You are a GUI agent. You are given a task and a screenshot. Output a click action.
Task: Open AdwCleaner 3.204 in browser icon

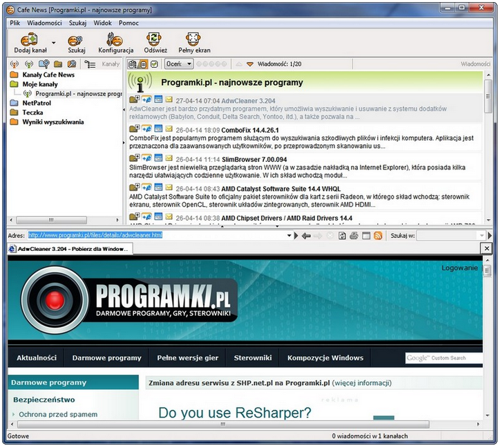146,100
